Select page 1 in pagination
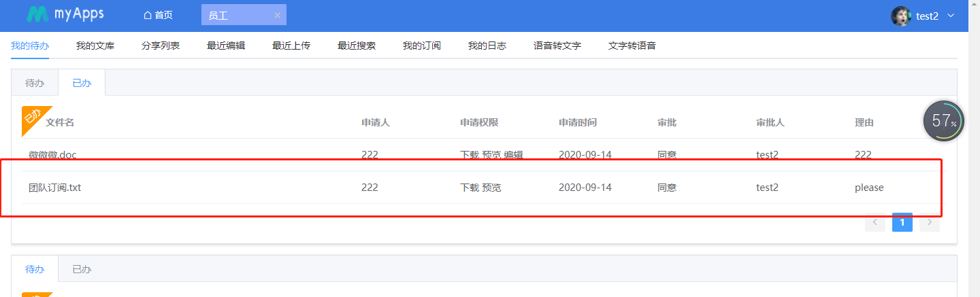This screenshot has width=980, height=297. (902, 222)
